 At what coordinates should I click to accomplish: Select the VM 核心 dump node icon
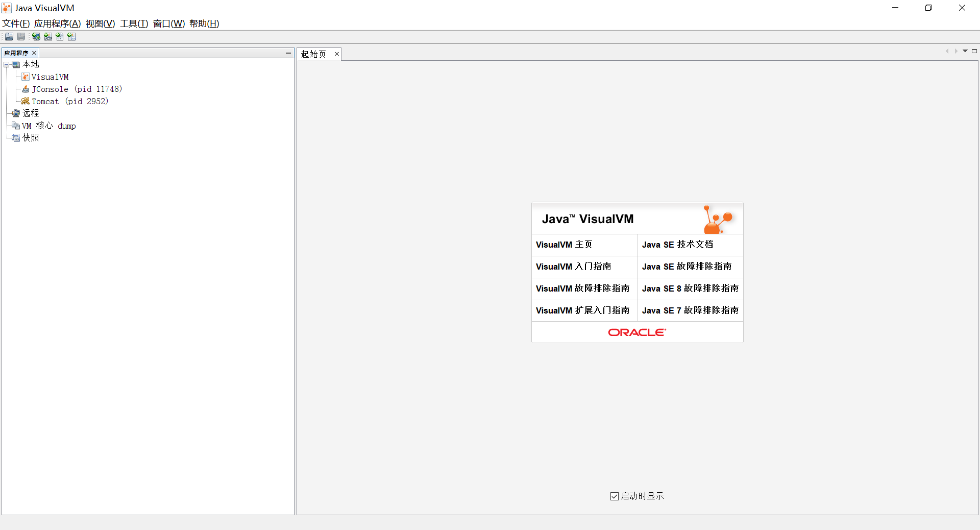16,126
